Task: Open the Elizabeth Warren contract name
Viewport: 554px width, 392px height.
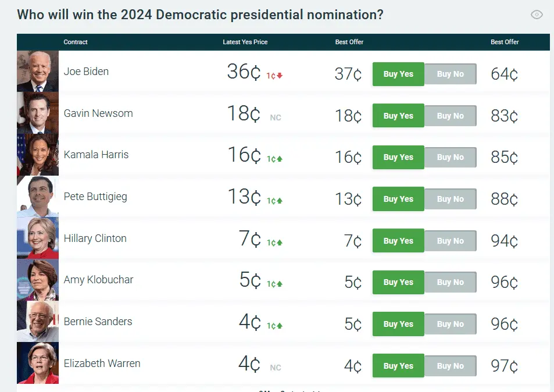Action: tap(102, 364)
